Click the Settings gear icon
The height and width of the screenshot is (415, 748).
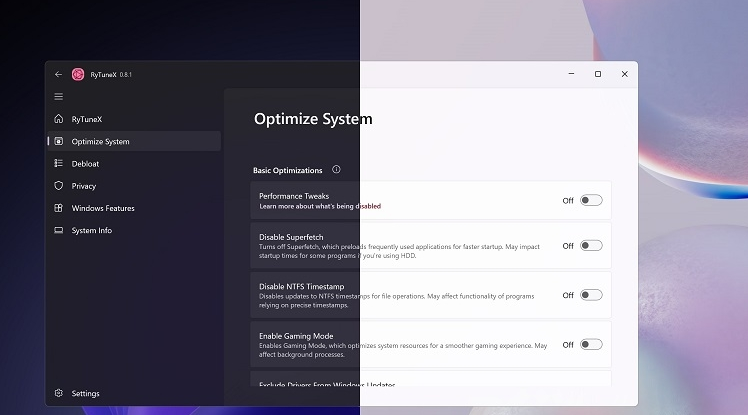[x=59, y=393]
